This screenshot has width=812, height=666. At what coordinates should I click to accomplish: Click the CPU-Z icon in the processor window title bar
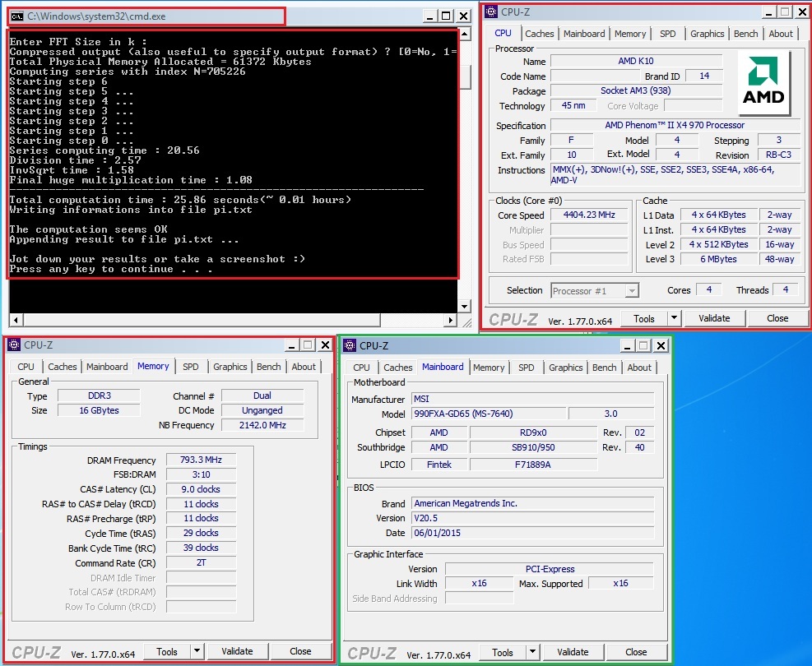coord(491,12)
